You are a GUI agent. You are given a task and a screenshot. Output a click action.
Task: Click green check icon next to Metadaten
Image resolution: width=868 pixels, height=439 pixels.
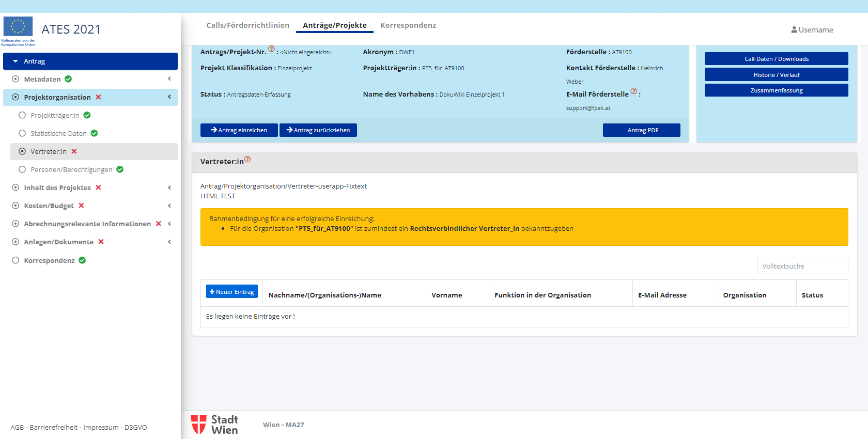point(68,79)
